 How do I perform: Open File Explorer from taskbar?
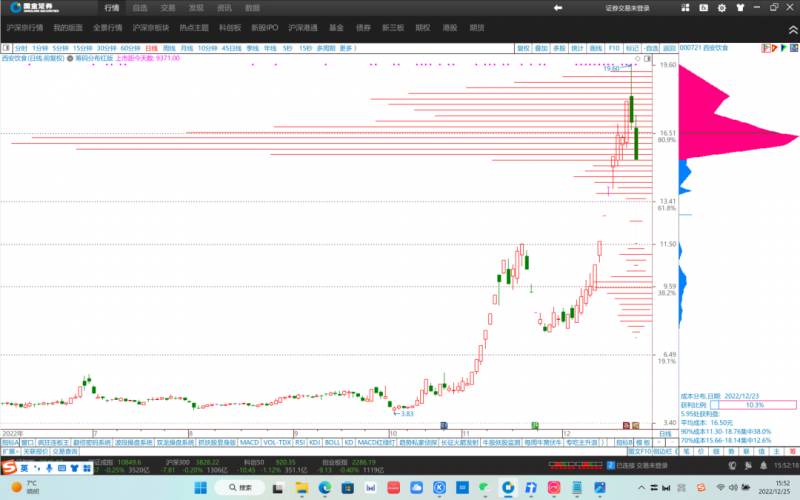[302, 488]
